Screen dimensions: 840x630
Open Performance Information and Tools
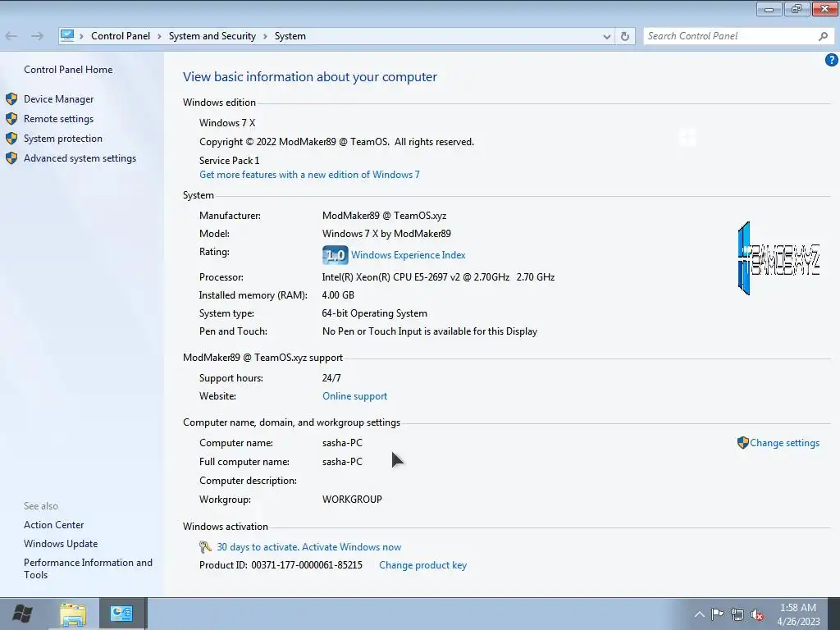(88, 568)
